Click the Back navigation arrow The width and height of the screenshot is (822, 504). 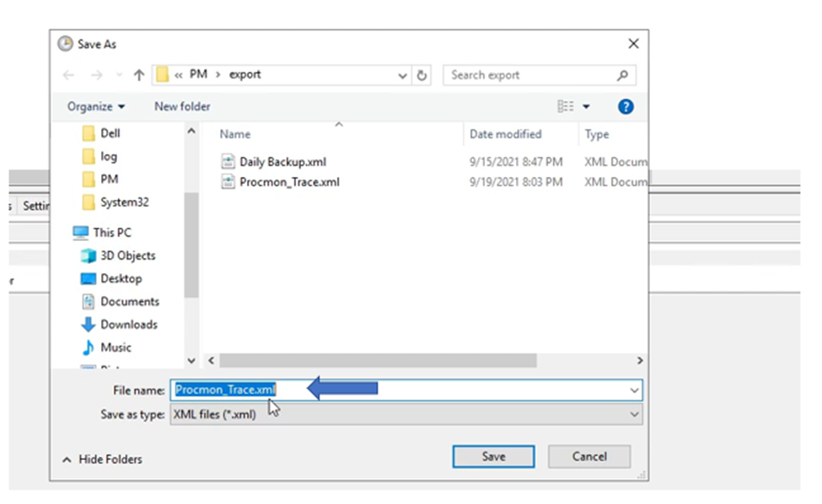tap(68, 75)
